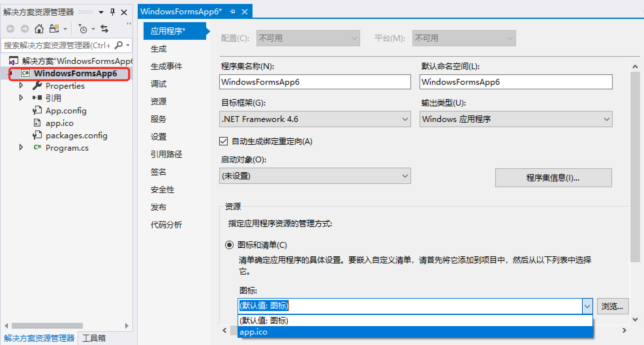This screenshot has width=644, height=345.
Task: Click the Home icon in Solution Explorer toolbar
Action: click(x=39, y=29)
